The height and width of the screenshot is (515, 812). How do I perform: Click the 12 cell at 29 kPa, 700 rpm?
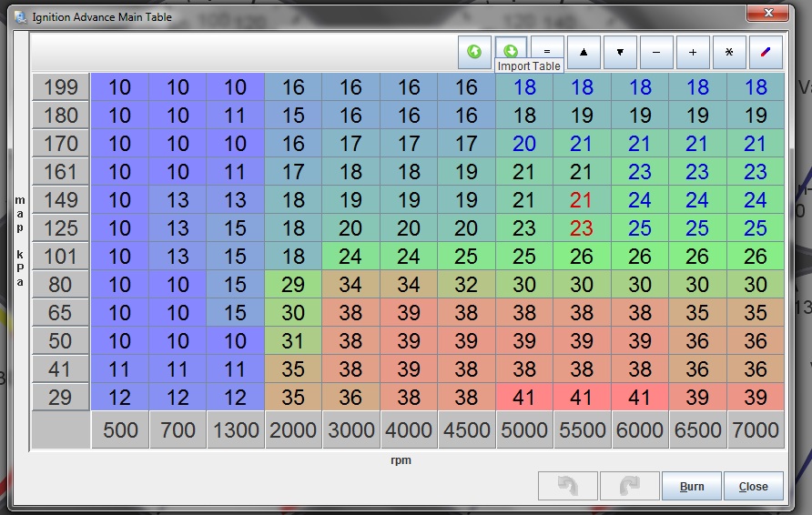tap(178, 397)
